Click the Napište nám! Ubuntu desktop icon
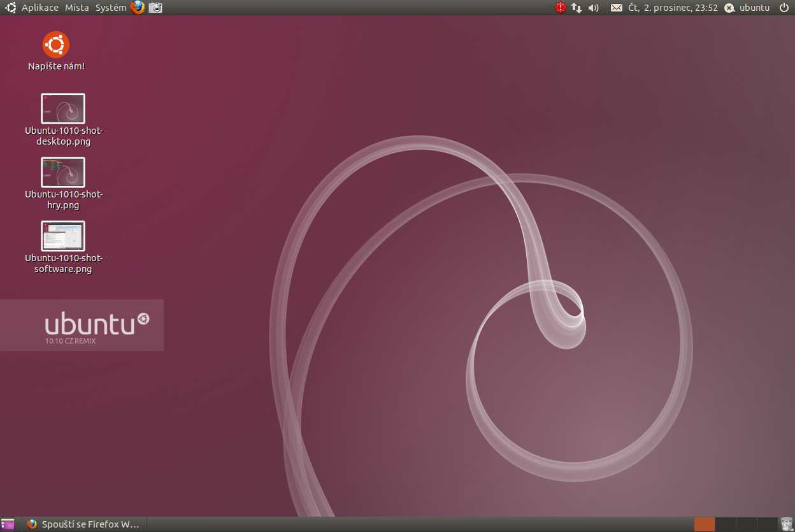 (x=56, y=45)
